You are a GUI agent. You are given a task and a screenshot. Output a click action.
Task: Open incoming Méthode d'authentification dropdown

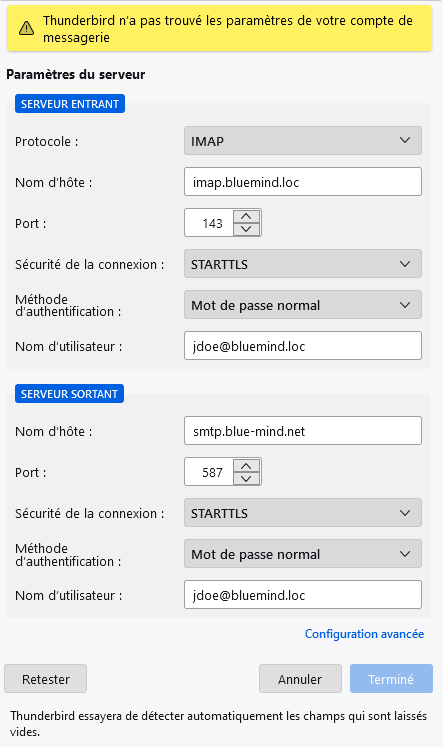(x=303, y=304)
